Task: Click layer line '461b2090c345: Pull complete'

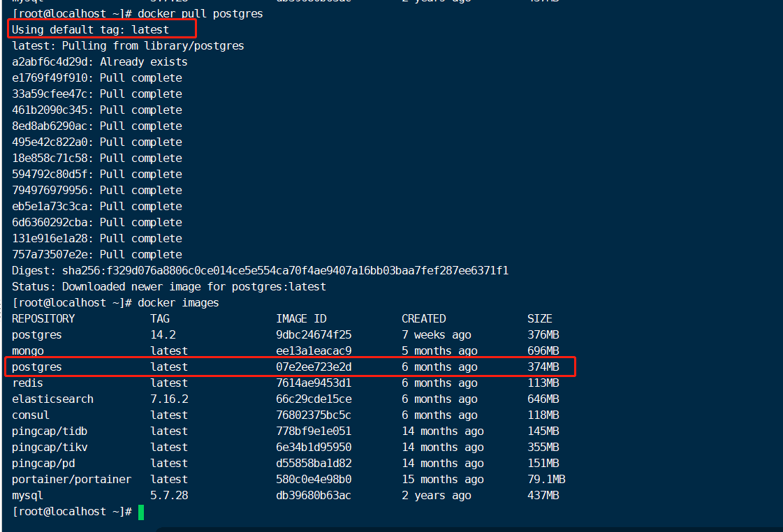Action: tap(97, 110)
